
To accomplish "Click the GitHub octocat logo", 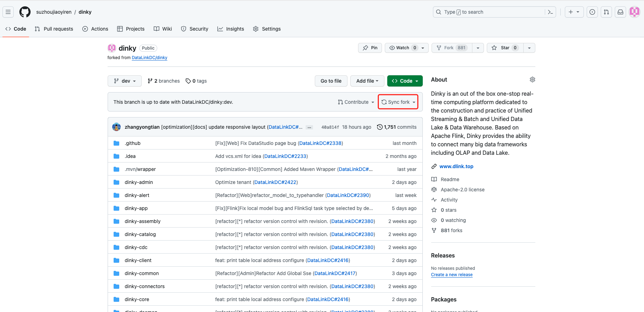I will tap(25, 12).
